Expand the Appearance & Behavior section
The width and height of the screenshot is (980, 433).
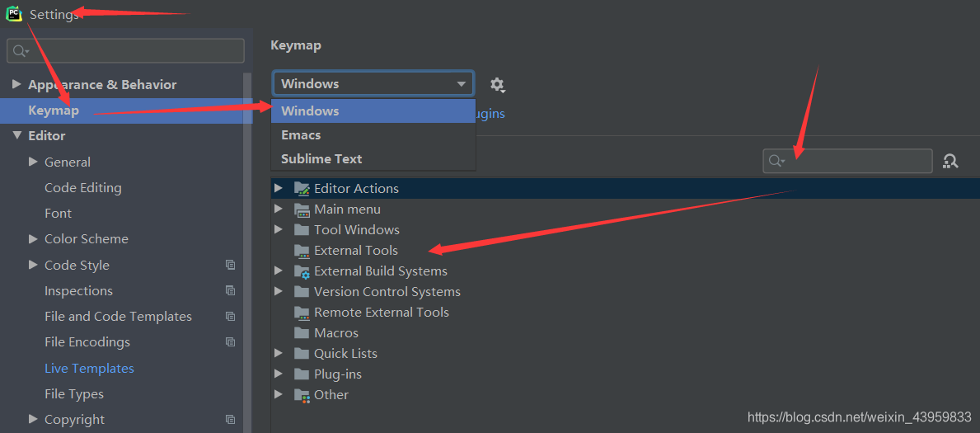16,84
